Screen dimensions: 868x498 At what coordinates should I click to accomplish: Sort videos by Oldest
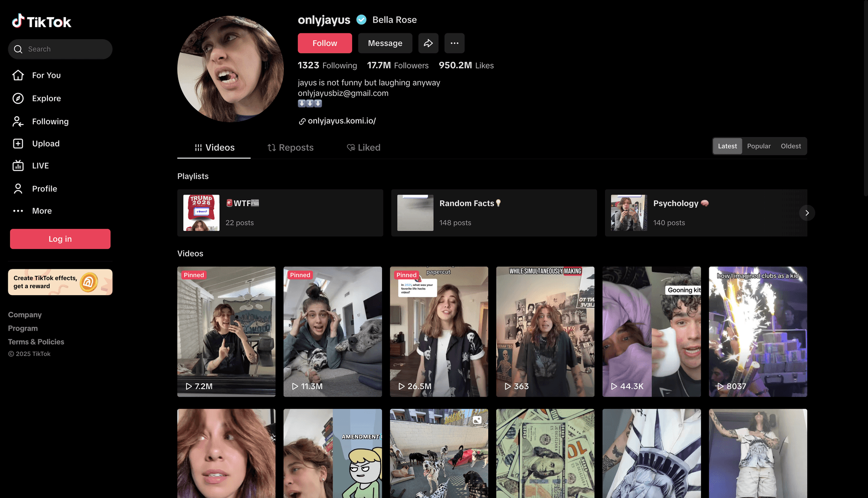tap(790, 146)
